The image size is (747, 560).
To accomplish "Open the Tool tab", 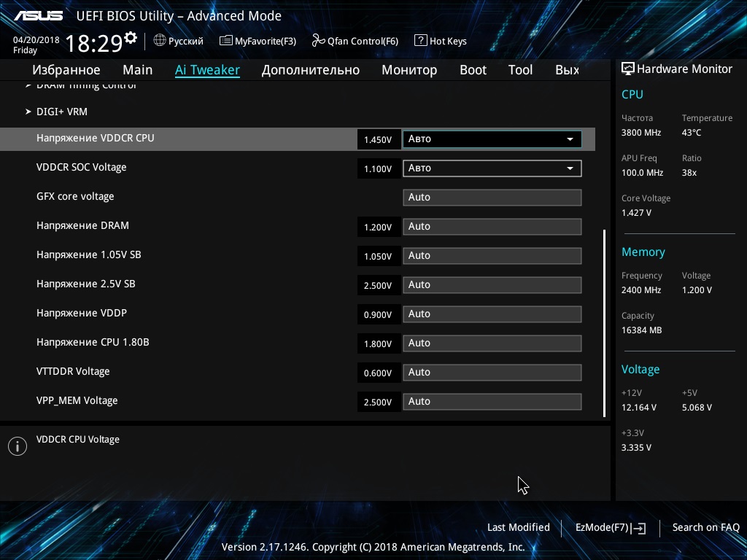I will [x=520, y=69].
